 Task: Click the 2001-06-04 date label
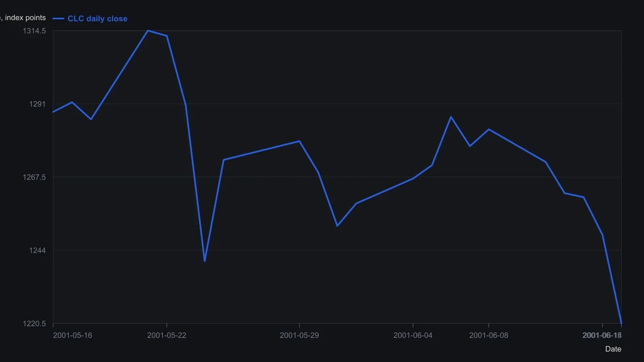click(413, 335)
